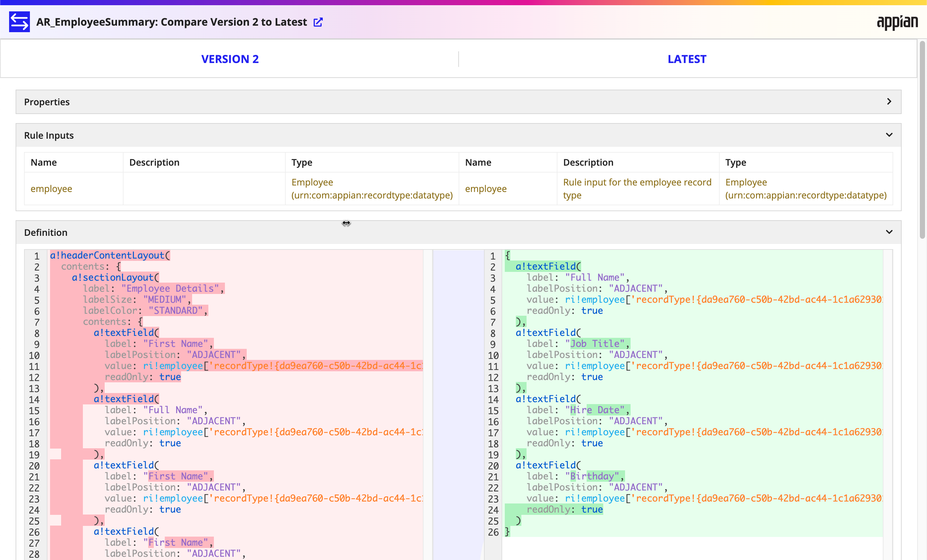
Task: Click left table Employee recordtype datatype cell
Action: coord(372,189)
